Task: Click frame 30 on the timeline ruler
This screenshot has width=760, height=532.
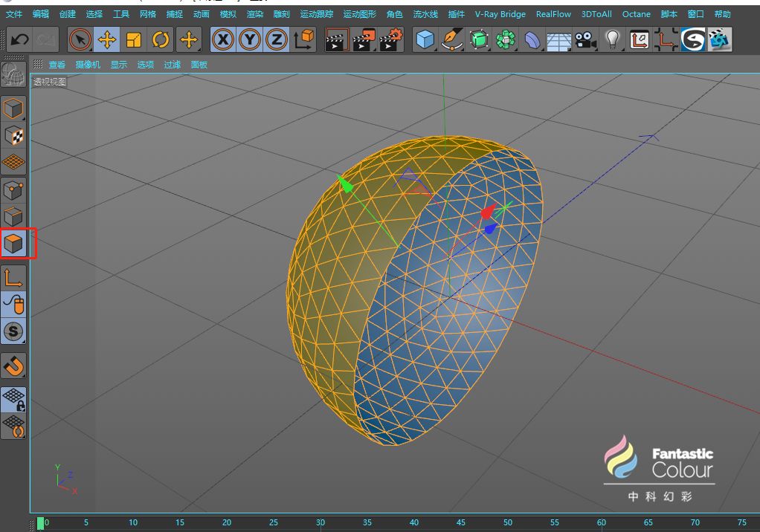Action: point(321,523)
